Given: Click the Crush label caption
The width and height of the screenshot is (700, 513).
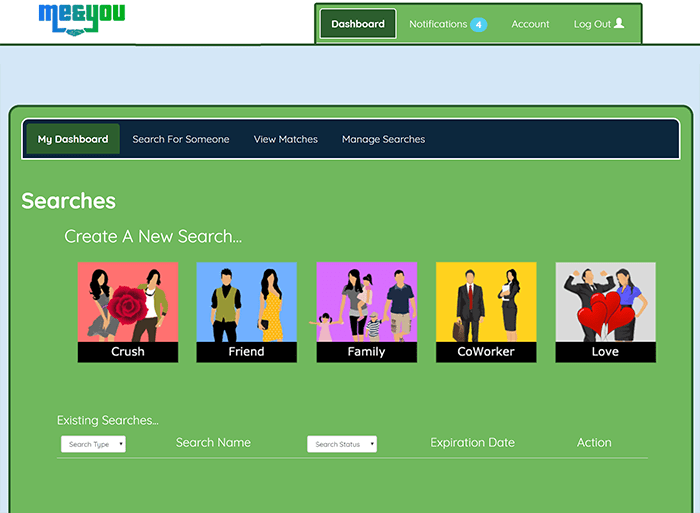Looking at the screenshot, I should pyautogui.click(x=127, y=352).
